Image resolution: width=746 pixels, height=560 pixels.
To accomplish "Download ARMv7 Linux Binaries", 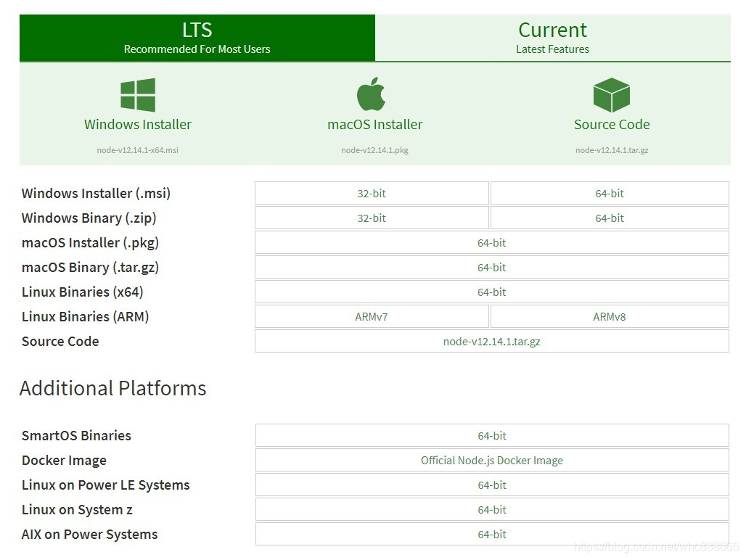I will click(x=372, y=317).
